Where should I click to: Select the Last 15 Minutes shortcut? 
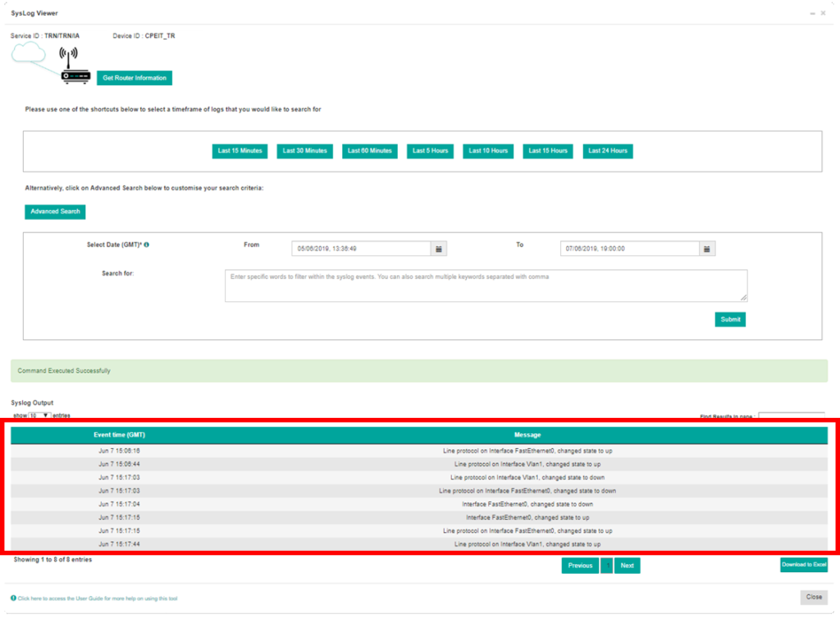coord(239,151)
